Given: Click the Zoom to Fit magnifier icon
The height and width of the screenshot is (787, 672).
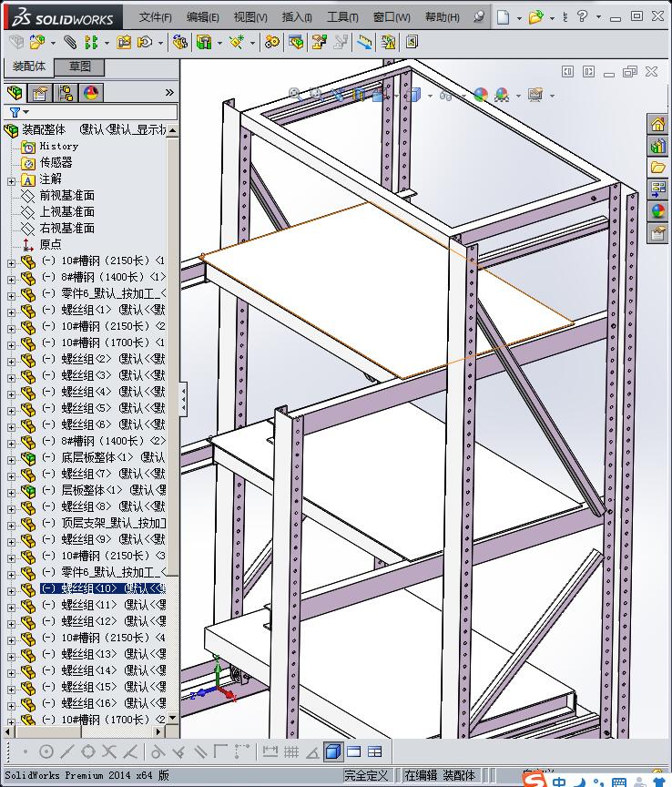Looking at the screenshot, I should click(295, 95).
